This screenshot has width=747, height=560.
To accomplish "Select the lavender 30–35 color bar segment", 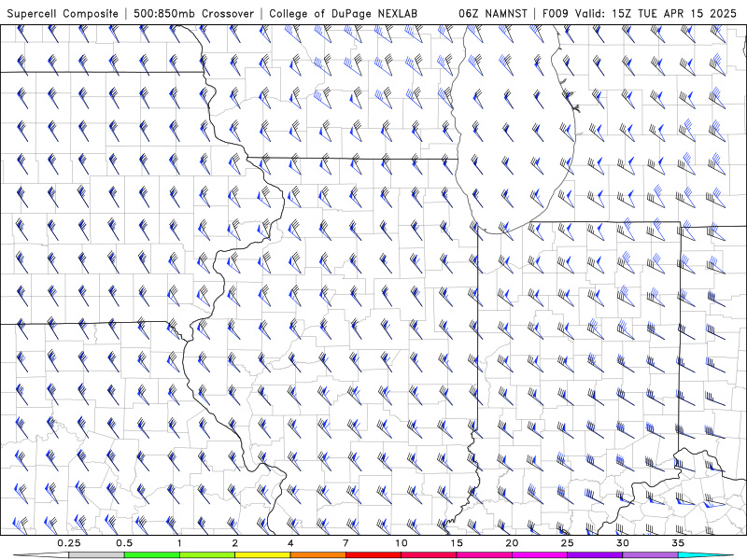I will tap(650, 555).
